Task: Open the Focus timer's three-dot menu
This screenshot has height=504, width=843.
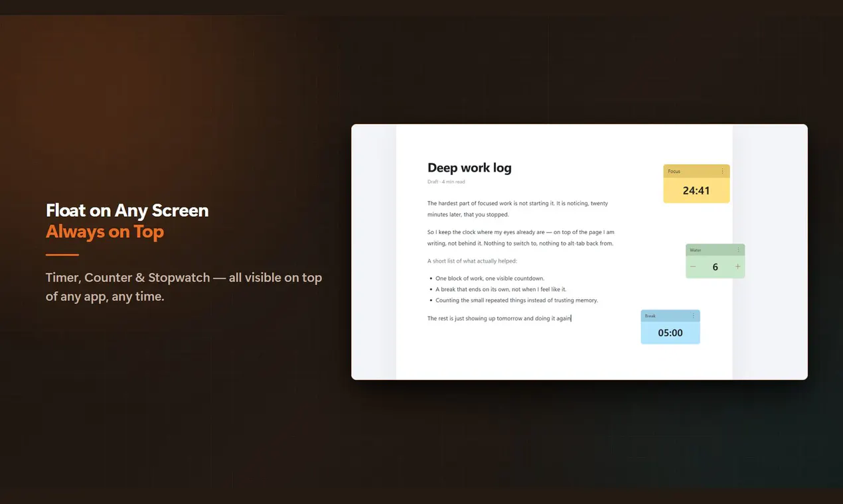Action: pos(723,171)
